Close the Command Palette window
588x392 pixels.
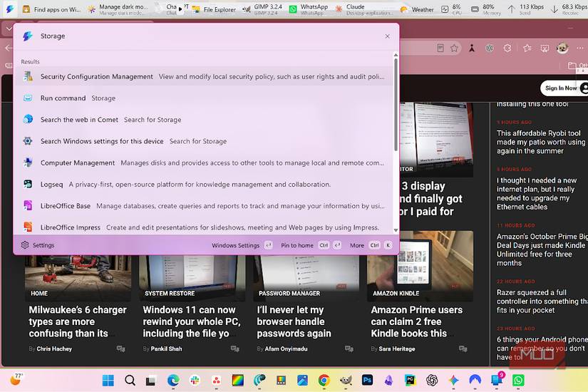pyautogui.click(x=388, y=36)
